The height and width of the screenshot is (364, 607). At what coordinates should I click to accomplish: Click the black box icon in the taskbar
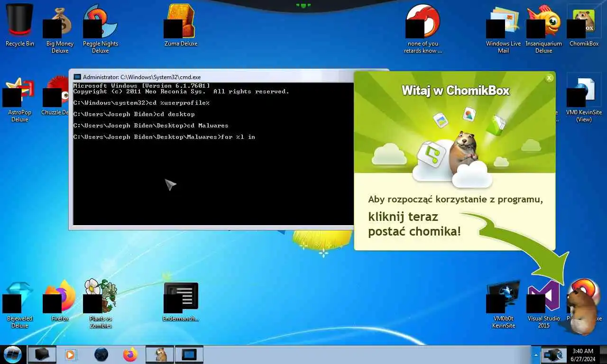(x=42, y=355)
